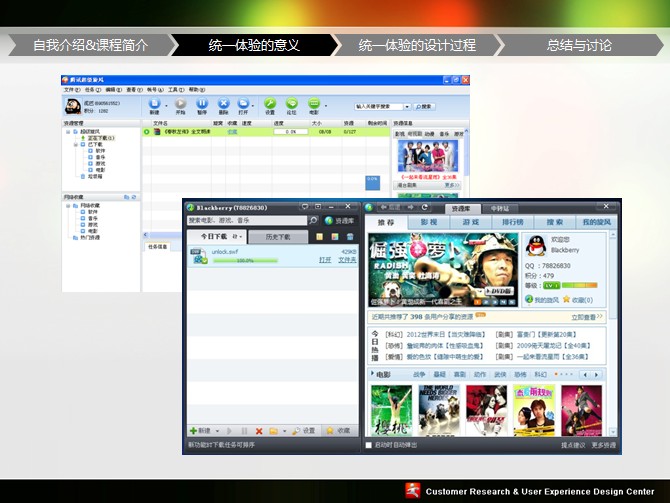The image size is (670, 503).
Task: Click the back arrow 后退 in browser bar
Action: 390,207
